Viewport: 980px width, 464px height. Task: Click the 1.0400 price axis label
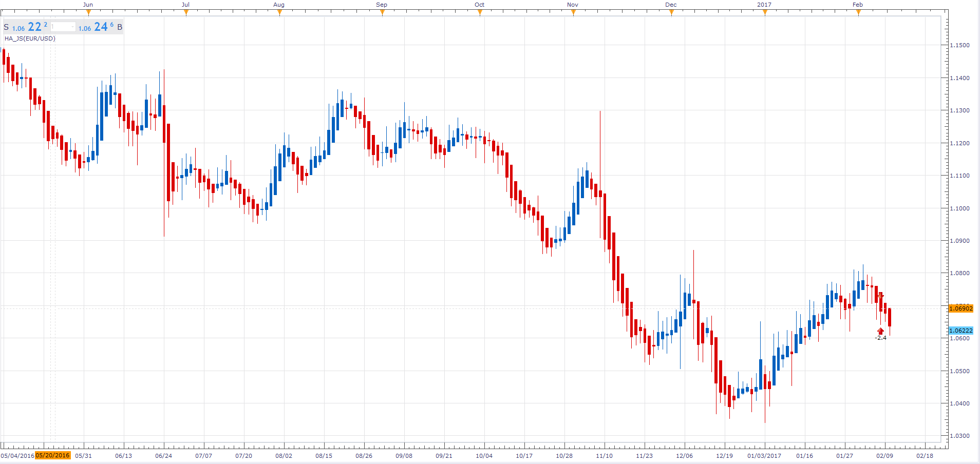point(960,403)
